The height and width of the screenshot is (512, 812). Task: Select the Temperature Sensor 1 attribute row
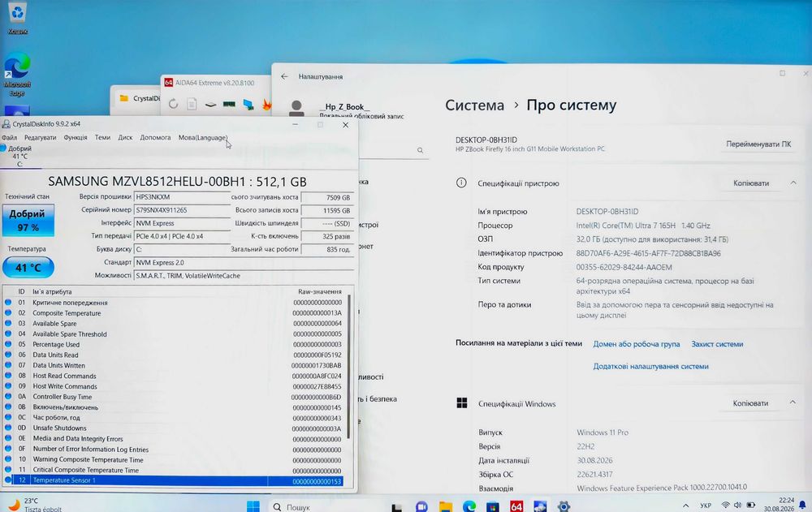coord(174,481)
